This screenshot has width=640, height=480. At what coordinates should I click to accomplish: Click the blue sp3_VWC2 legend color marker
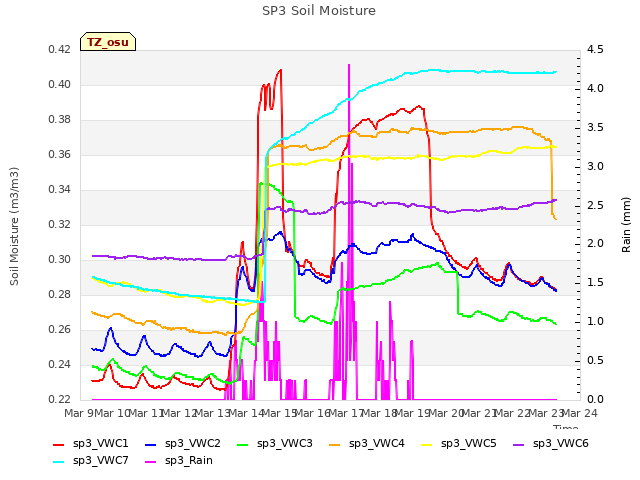click(x=151, y=445)
